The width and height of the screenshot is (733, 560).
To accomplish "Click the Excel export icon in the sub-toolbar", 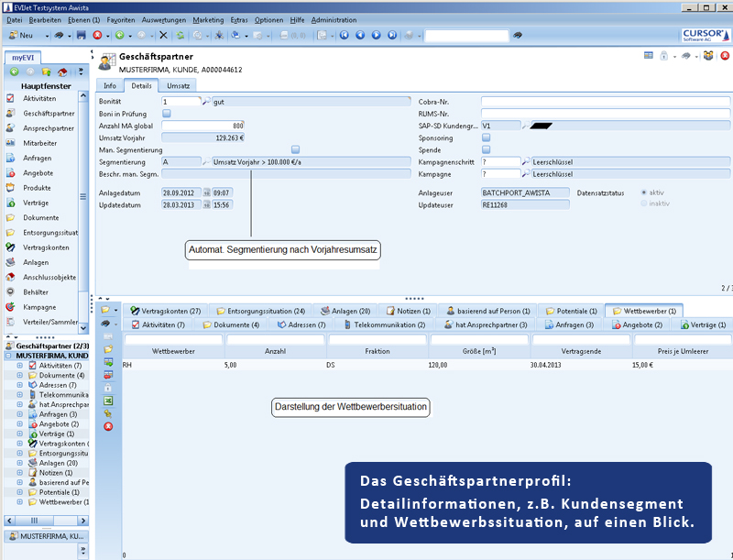I will point(108,401).
